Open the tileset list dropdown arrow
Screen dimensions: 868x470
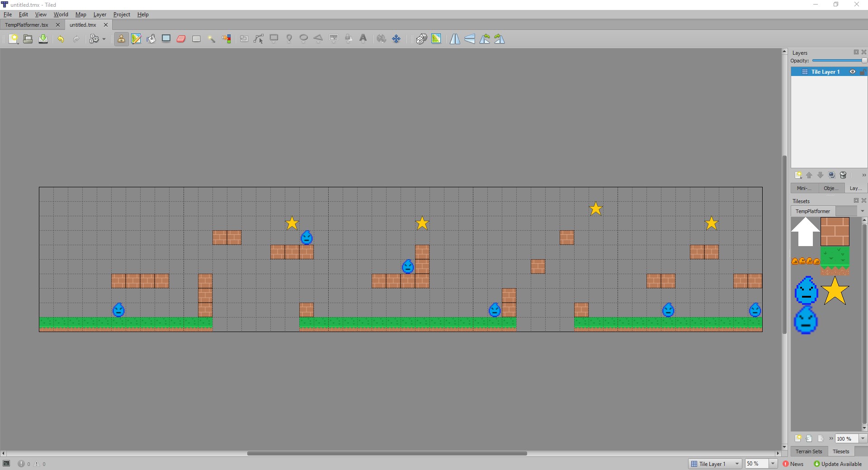[862, 211]
